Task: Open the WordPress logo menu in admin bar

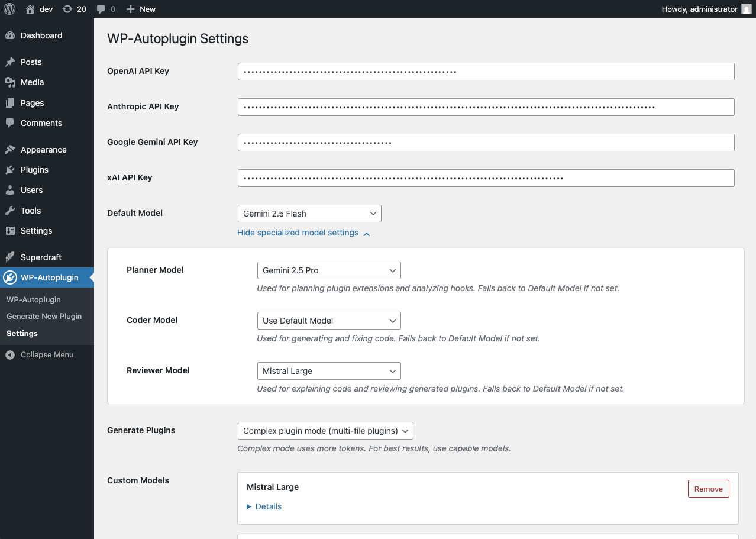Action: point(9,9)
